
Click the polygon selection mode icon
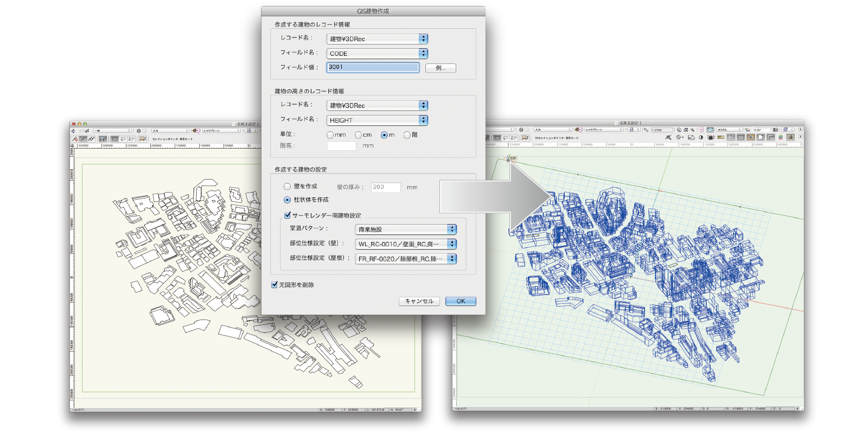131,139
